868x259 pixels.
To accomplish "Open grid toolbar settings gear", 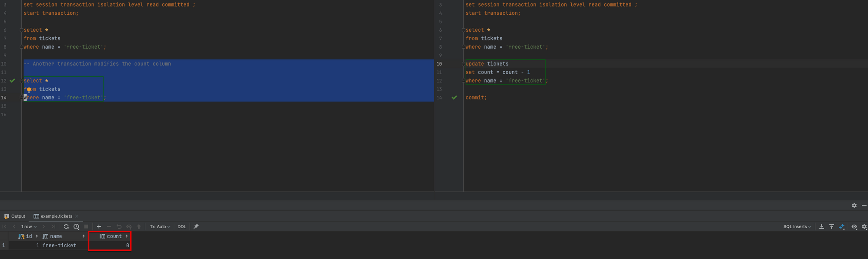I will click(x=865, y=226).
